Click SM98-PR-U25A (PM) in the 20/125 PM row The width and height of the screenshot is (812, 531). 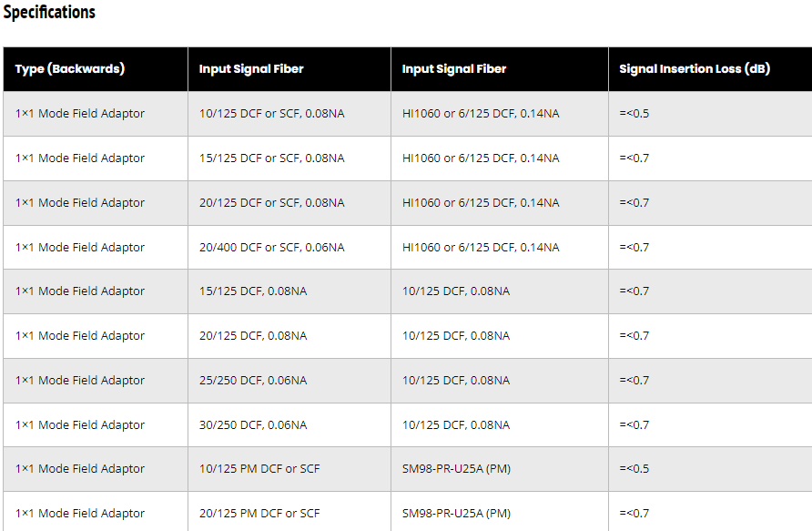pyautogui.click(x=456, y=514)
